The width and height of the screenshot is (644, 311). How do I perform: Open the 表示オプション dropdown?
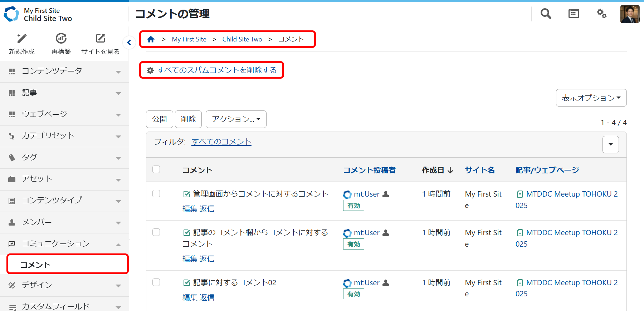click(x=591, y=98)
